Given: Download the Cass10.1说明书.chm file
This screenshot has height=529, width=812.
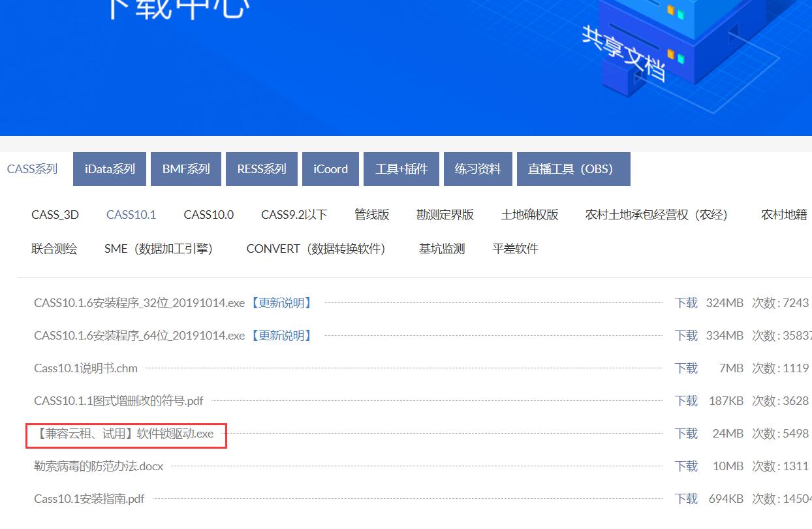Looking at the screenshot, I should 686,368.
